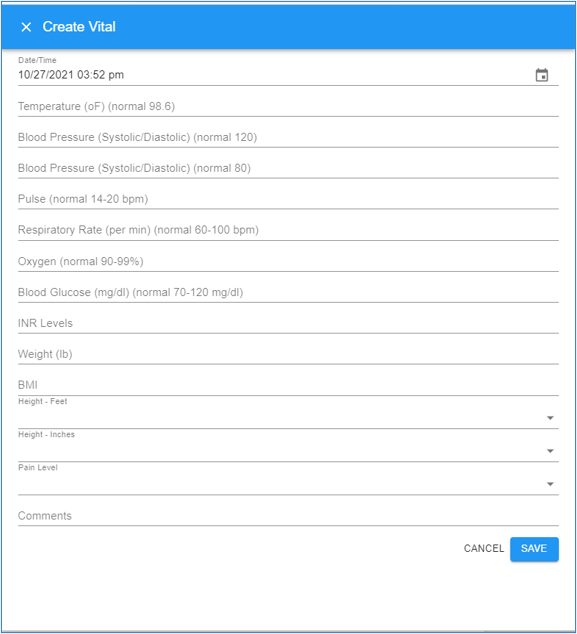This screenshot has height=634, width=577.
Task: Save the new vital record
Action: [x=534, y=549]
